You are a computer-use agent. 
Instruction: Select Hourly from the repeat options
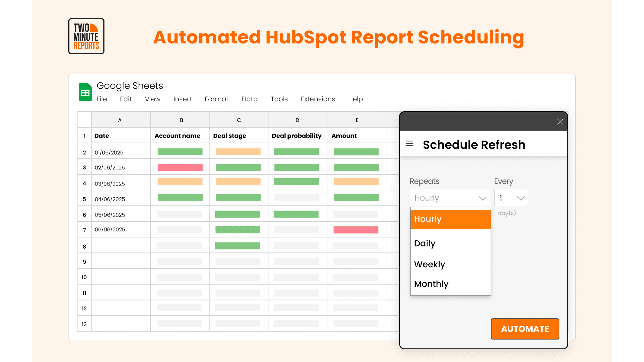point(450,219)
